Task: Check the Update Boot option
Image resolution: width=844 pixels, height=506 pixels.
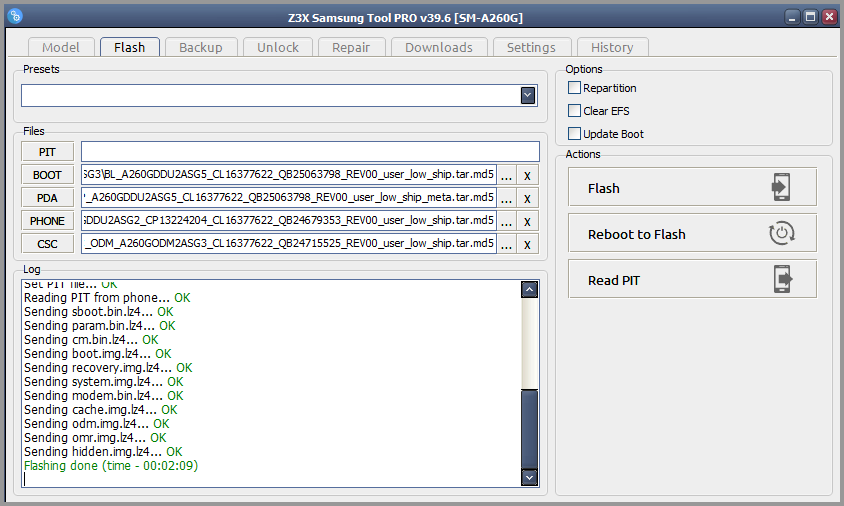Action: pos(574,134)
